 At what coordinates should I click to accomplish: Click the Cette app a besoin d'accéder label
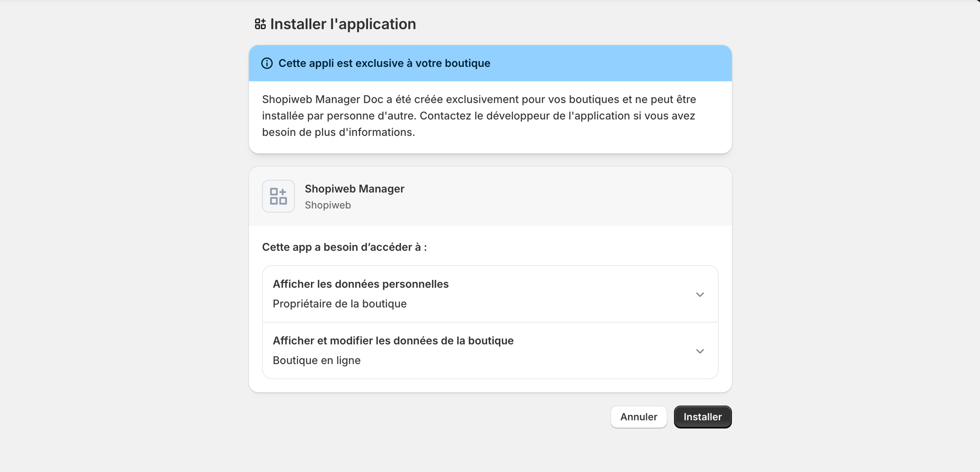[344, 247]
